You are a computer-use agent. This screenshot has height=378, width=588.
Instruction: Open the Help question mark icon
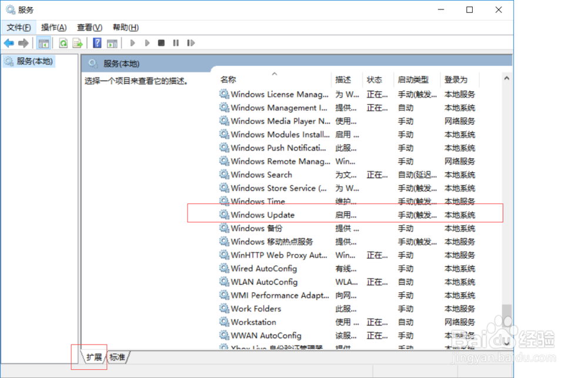(x=97, y=43)
